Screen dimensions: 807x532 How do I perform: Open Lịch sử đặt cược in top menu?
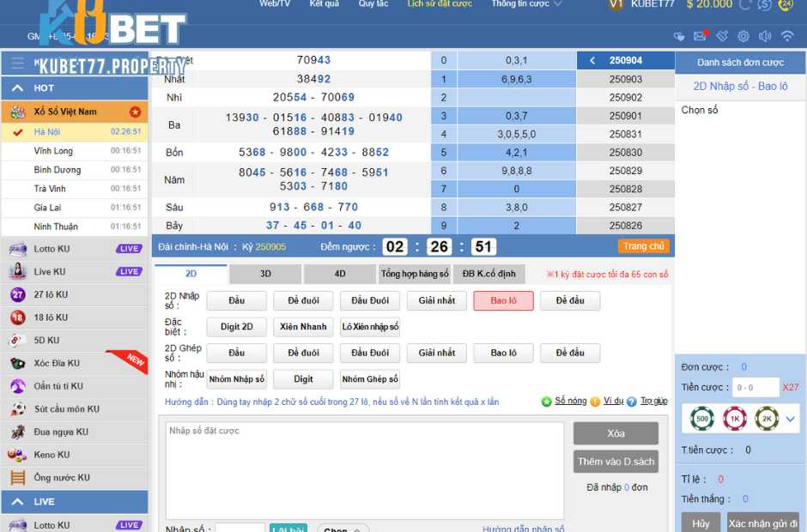(440, 3)
